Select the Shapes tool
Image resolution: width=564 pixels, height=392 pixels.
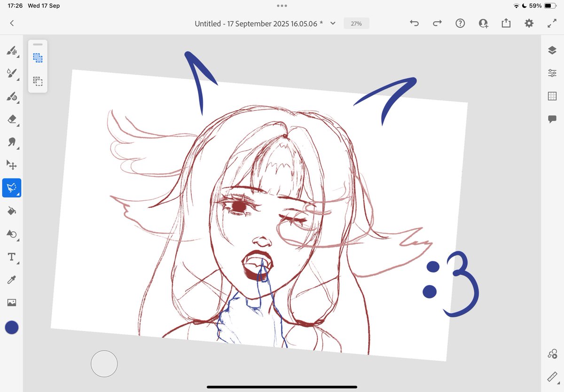(x=12, y=234)
